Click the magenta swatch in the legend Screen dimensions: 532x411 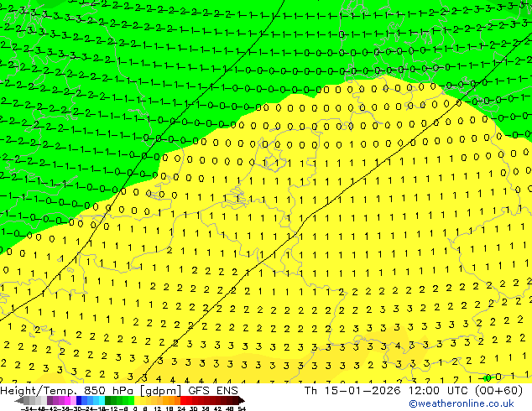click(67, 401)
